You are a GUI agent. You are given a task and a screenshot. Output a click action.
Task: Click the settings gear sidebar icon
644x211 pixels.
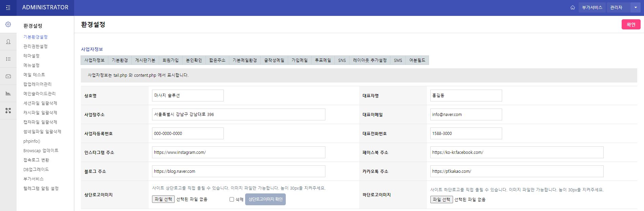[8, 24]
